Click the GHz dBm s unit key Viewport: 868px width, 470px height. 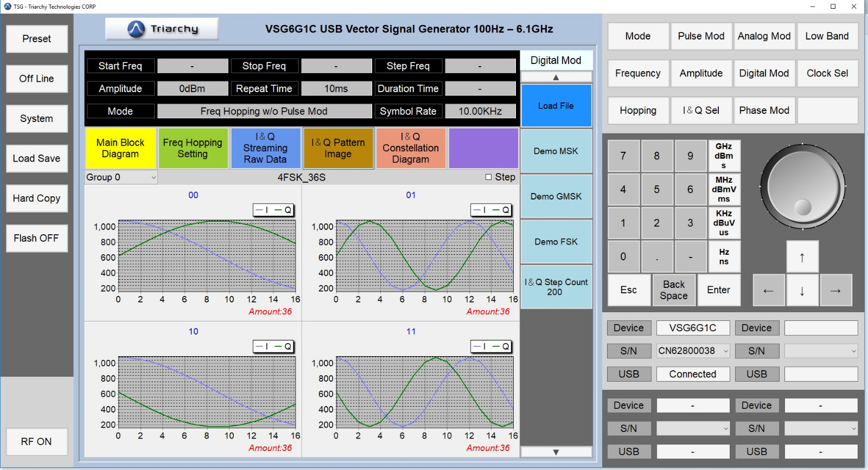coord(724,156)
